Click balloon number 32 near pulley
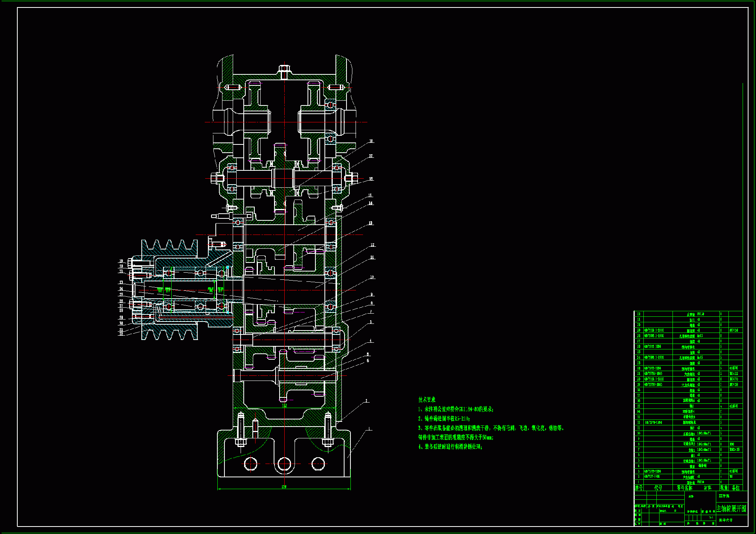The image size is (756, 534). pos(121,334)
